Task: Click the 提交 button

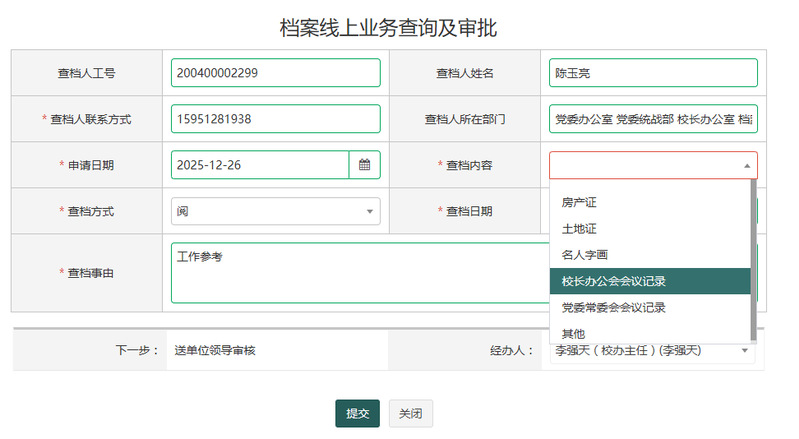Action: click(357, 414)
